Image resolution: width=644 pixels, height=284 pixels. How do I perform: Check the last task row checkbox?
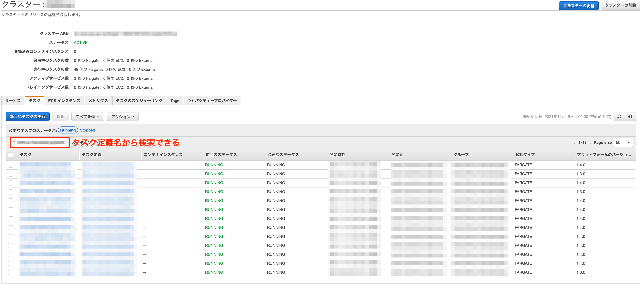pyautogui.click(x=11, y=273)
